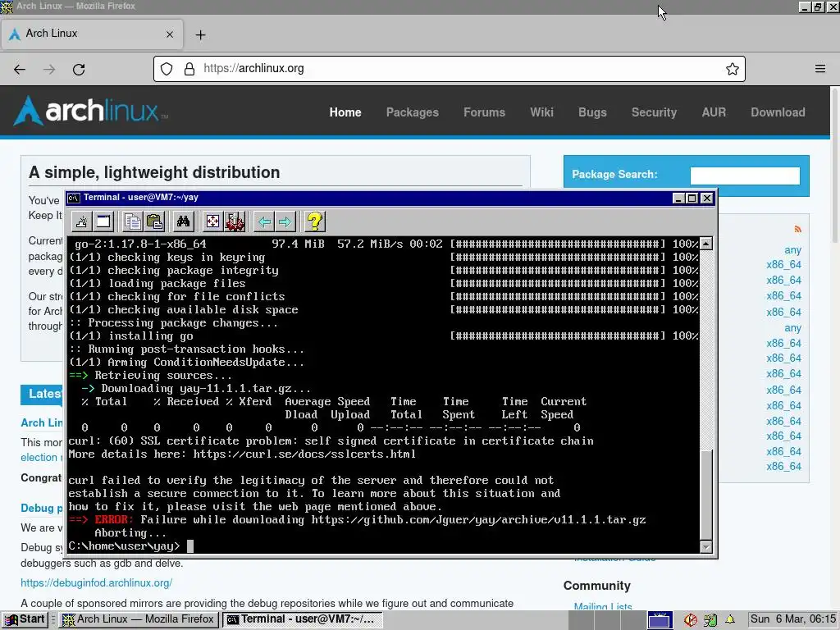Open Terminal help question mark icon

315,221
